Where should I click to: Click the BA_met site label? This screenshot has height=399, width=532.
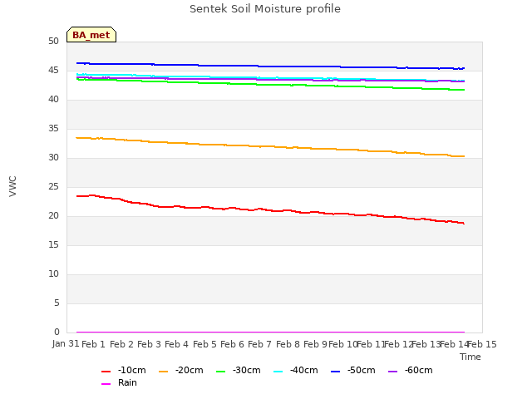click(91, 35)
